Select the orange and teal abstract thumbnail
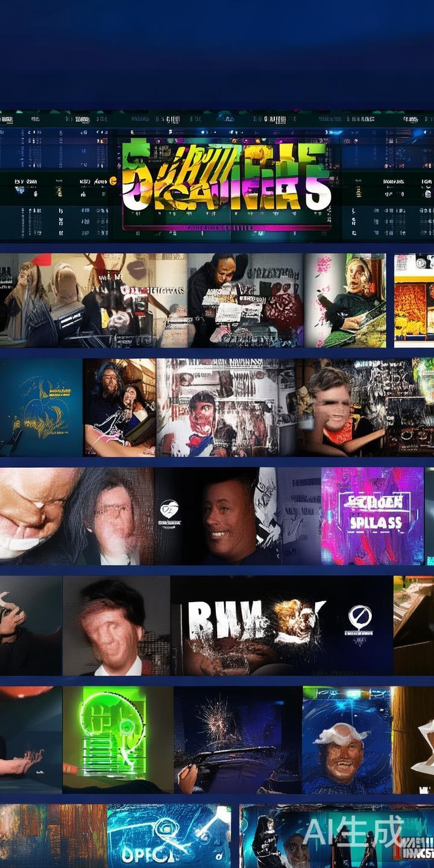 coord(53,835)
